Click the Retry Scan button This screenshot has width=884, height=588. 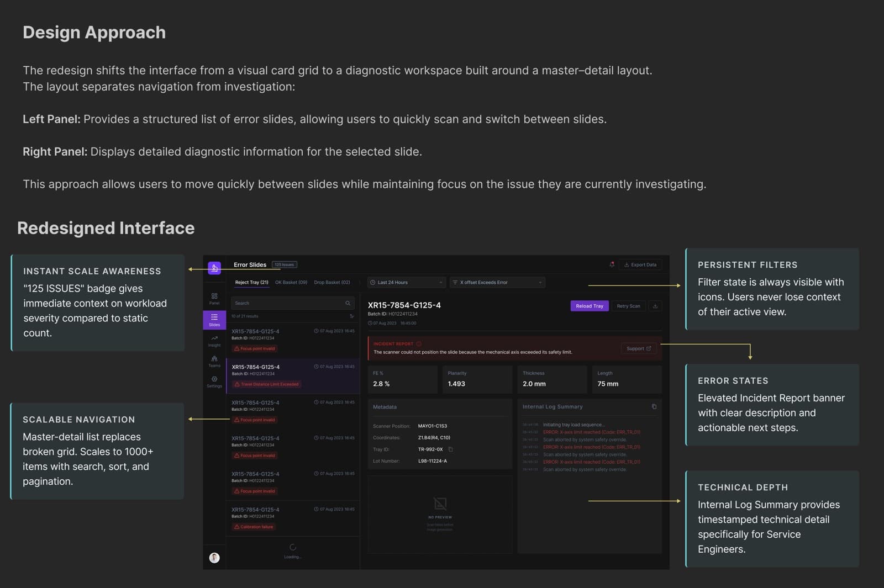[628, 306]
